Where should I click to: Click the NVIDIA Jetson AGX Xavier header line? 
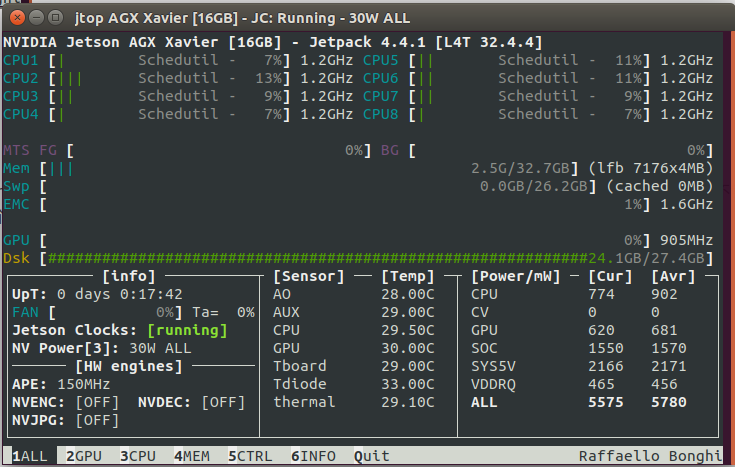tap(273, 42)
